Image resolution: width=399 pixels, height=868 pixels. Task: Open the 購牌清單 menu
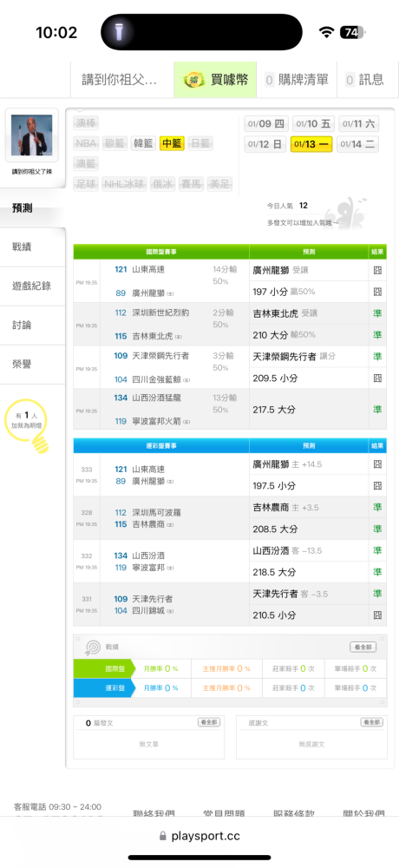pyautogui.click(x=298, y=80)
